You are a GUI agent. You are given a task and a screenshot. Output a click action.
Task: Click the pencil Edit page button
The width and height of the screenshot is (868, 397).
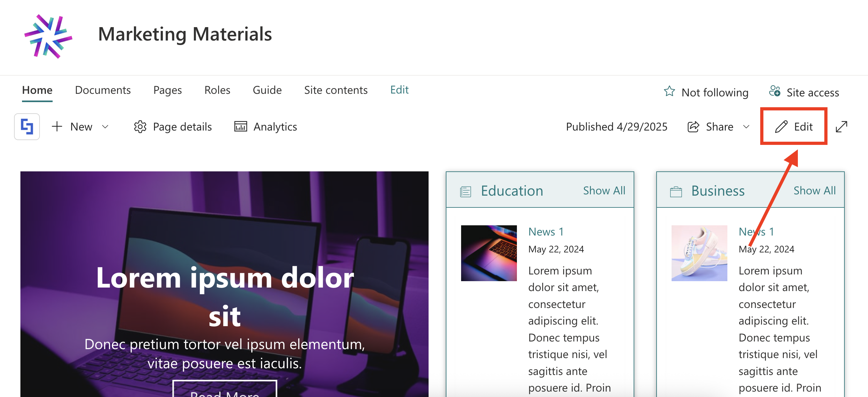coord(793,126)
